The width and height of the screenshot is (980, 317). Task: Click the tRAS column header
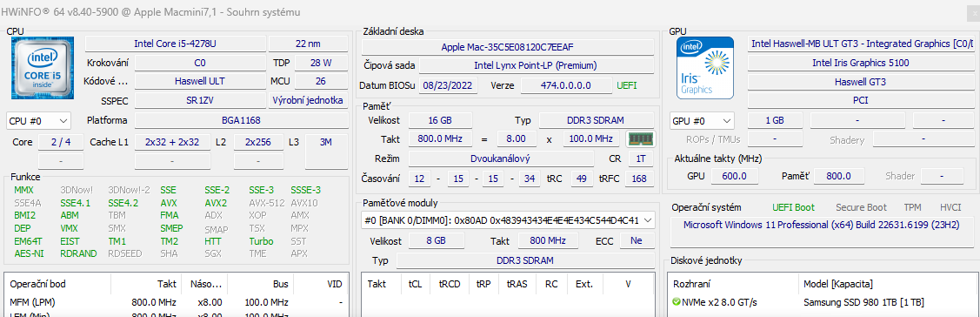click(x=517, y=284)
